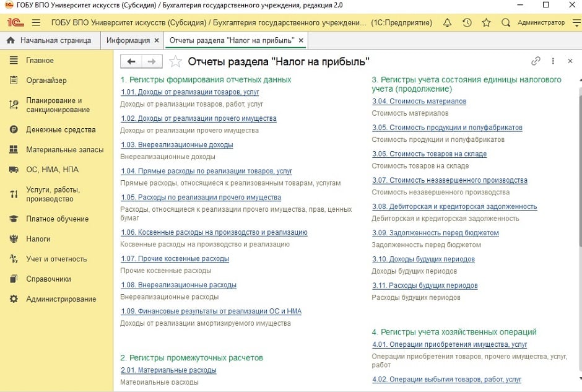The height and width of the screenshot is (392, 582).
Task: Open link 2.01 Материальные расходы
Action: pos(169,370)
